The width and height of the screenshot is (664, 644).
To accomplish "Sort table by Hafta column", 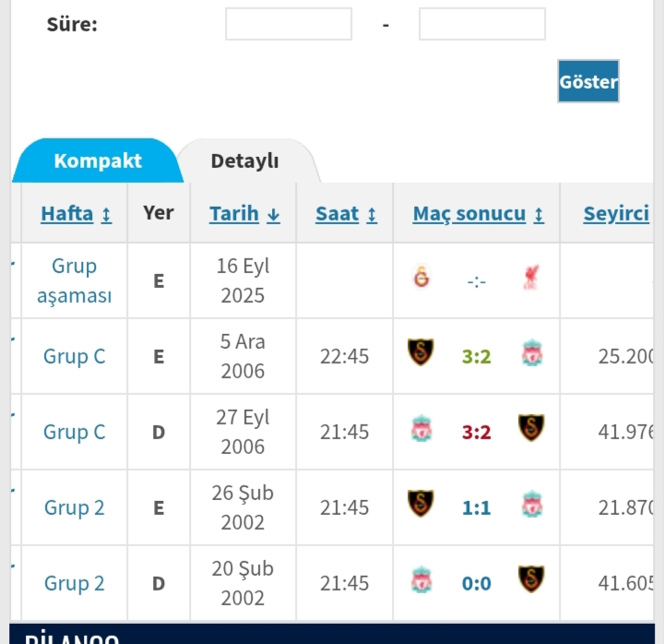I will click(x=77, y=213).
